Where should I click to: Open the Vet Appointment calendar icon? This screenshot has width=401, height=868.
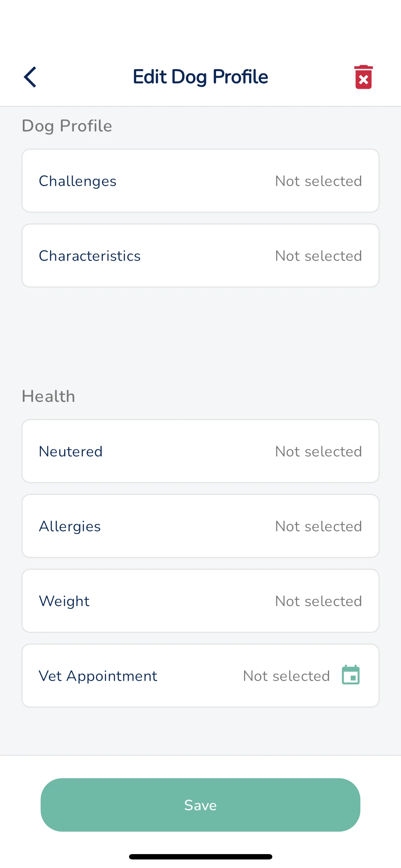tap(351, 675)
